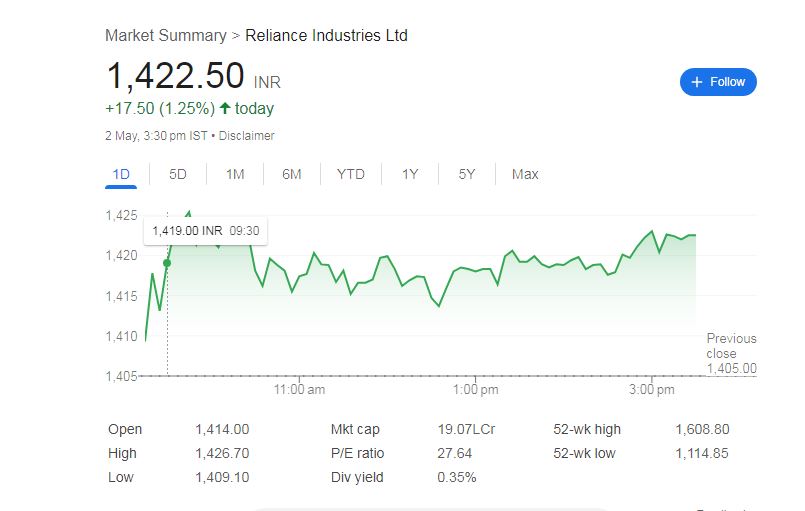Open the Market Summary breadcrumb link
Viewport: 805px width, 511px height.
coord(166,36)
